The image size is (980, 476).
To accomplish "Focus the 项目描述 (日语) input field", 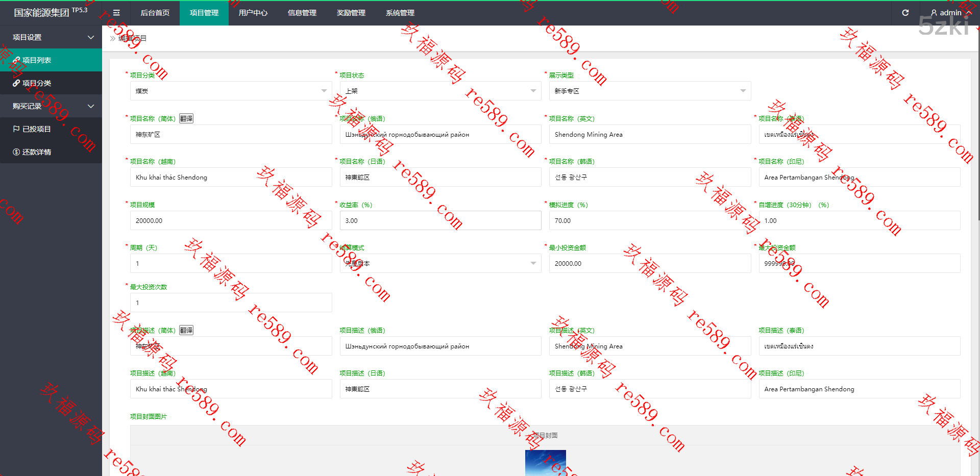I will point(440,389).
